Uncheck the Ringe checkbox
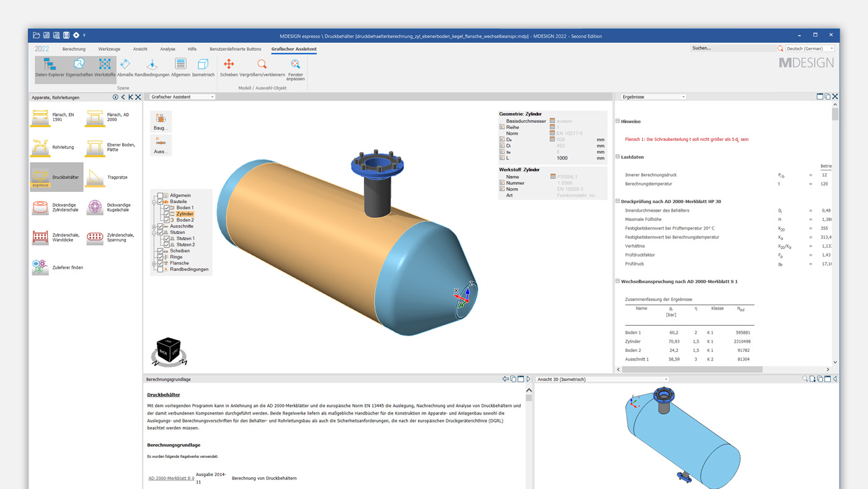This screenshot has height=489, width=868. pos(160,257)
